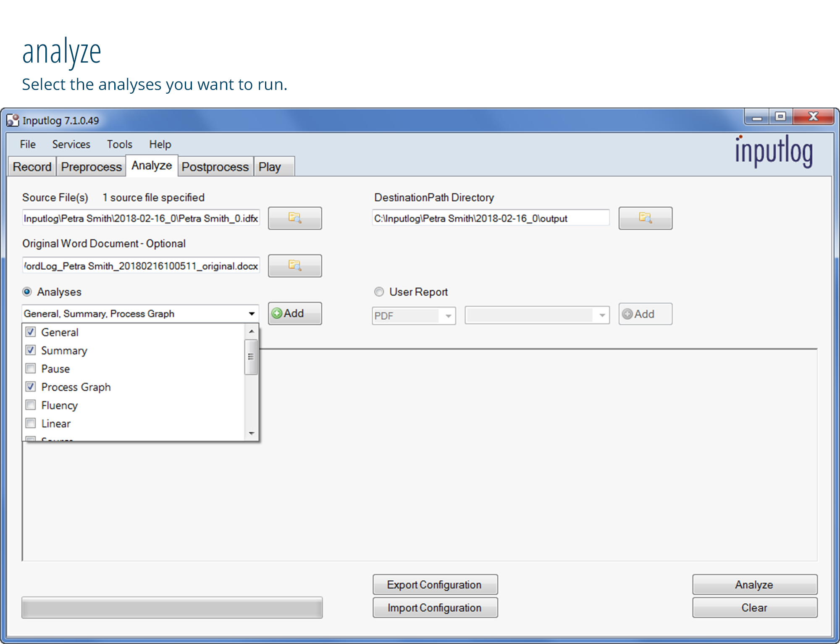
Task: Open the Tools menu
Action: tap(119, 145)
